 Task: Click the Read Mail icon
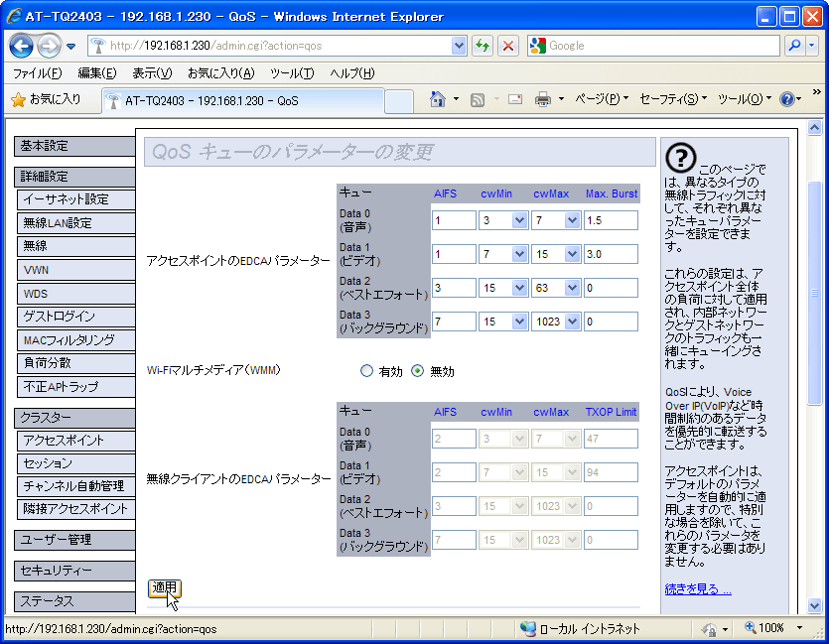[x=515, y=99]
